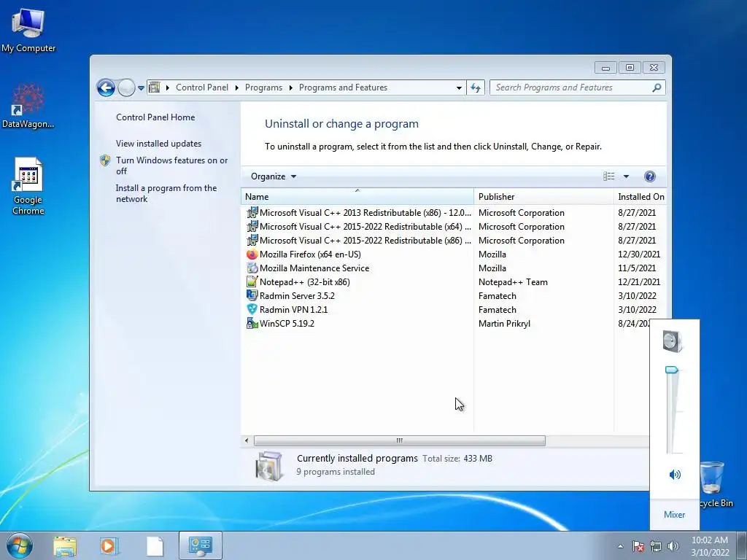Click the Back navigation arrow button
The image size is (747, 560).
click(x=106, y=87)
